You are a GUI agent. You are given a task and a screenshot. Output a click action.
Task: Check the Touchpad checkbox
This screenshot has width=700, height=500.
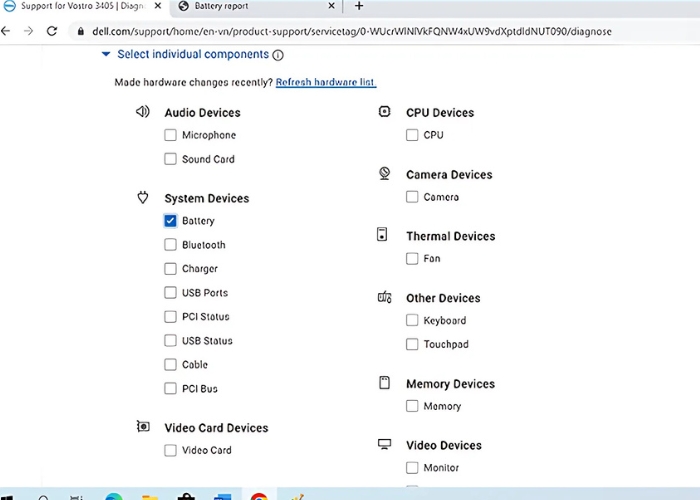coord(412,345)
